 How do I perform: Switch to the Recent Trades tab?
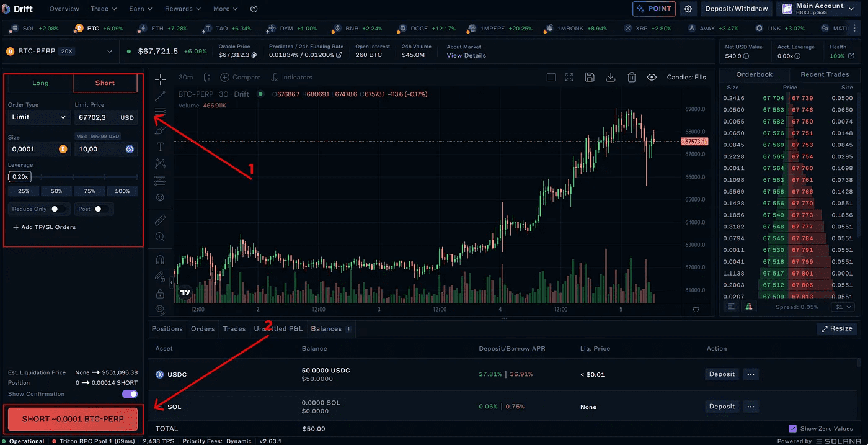click(x=825, y=74)
